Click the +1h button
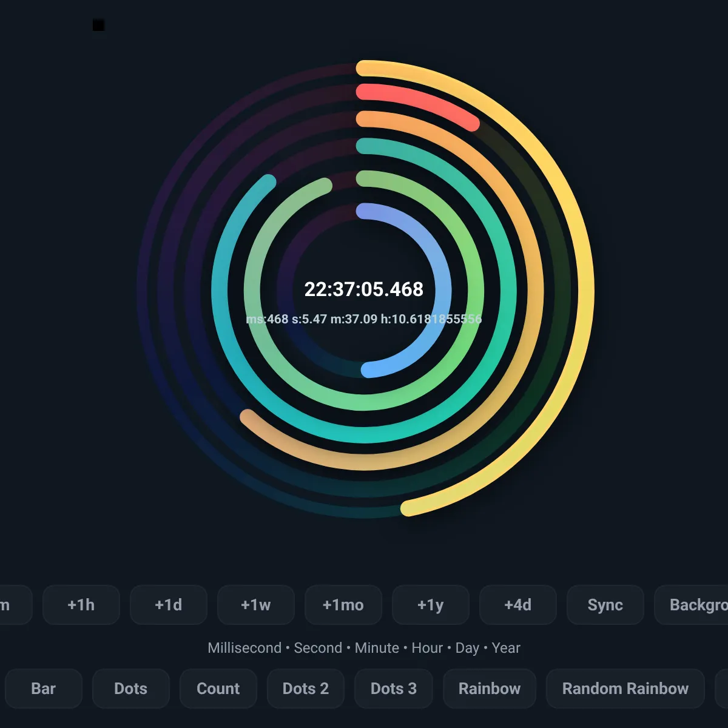The image size is (728, 728). pyautogui.click(x=81, y=605)
